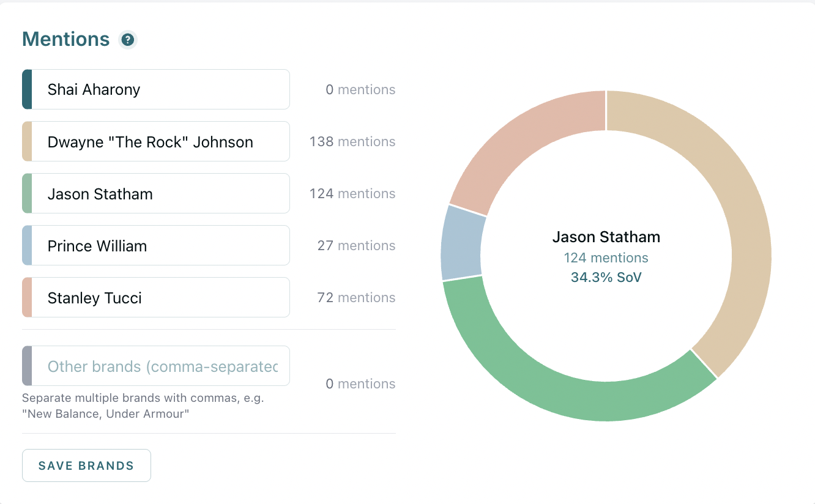Open the Mentions help question-mark icon

[127, 40]
